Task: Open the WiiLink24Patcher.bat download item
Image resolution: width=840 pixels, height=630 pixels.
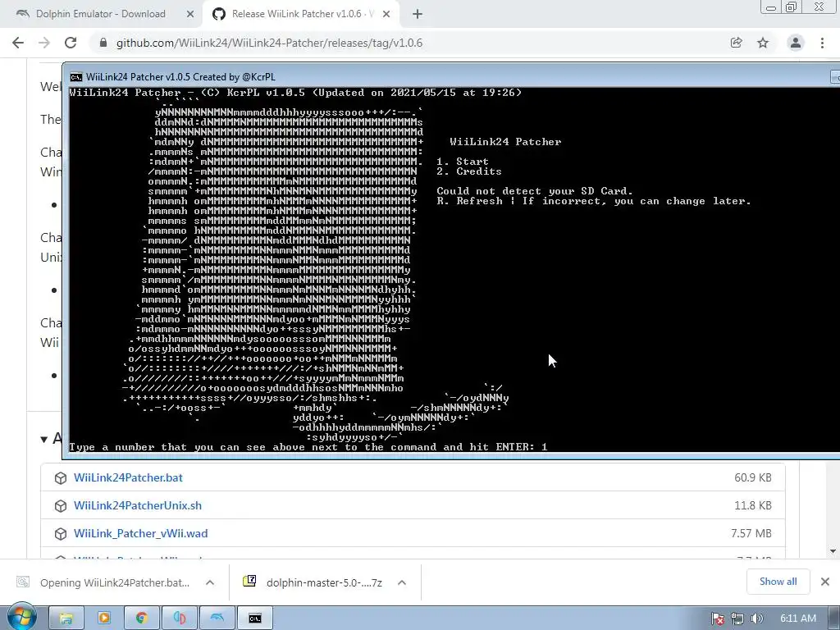Action: pos(114,582)
